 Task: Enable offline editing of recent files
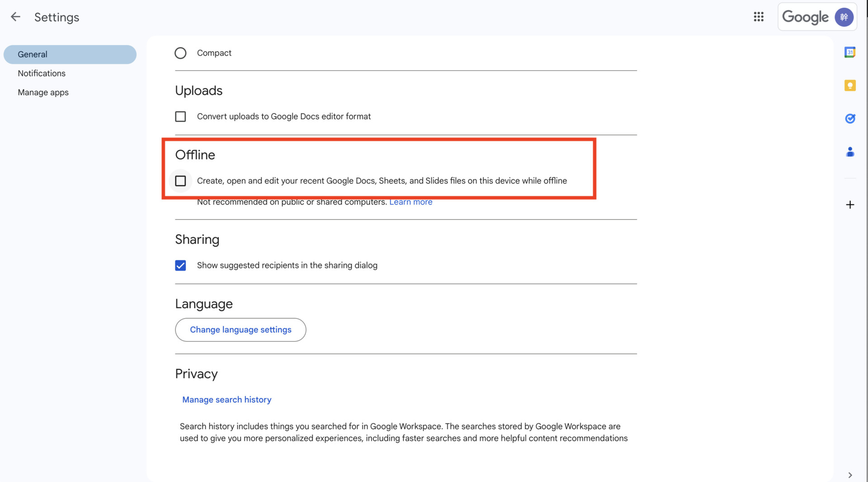pyautogui.click(x=180, y=181)
